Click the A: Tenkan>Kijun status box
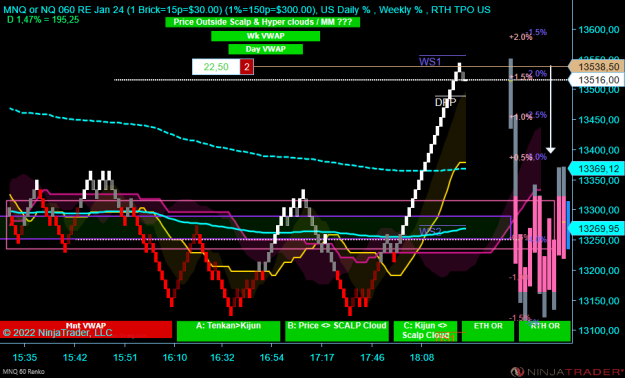Screen dimensions: 625x378 pos(228,331)
